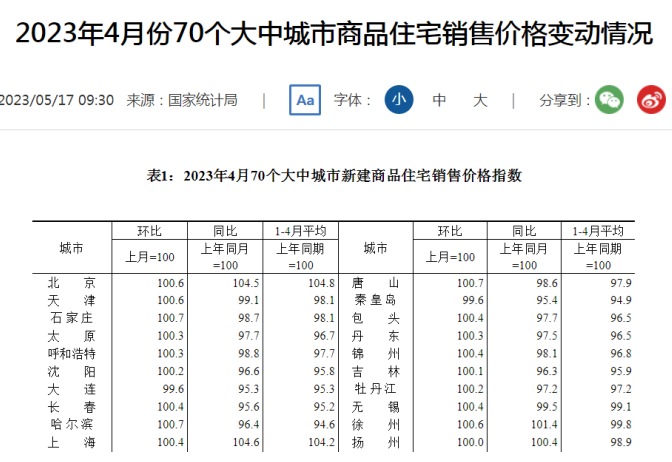The width and height of the screenshot is (672, 462).
Task: Click left table city name 石家庄
Action: [x=72, y=318]
